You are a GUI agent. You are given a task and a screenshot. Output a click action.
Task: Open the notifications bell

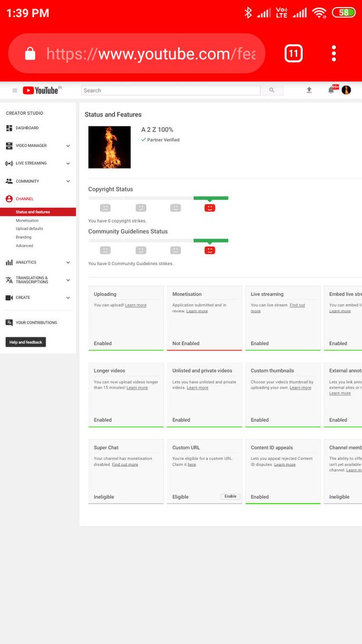[x=331, y=90]
